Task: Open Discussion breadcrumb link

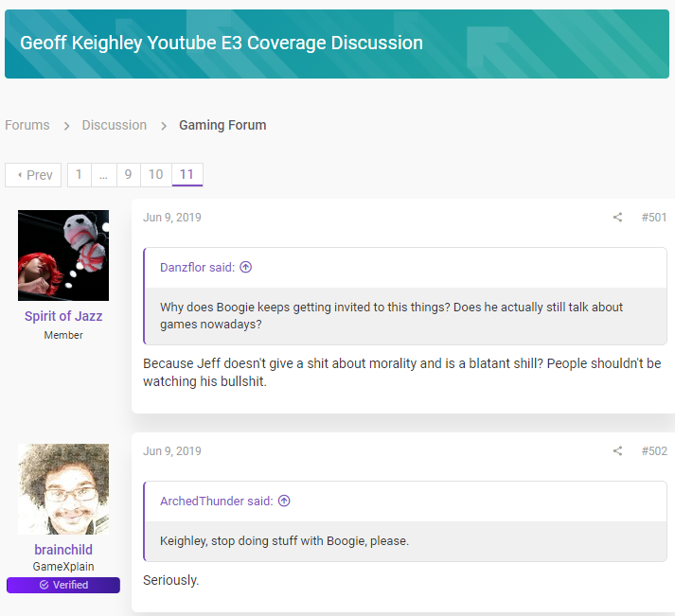Action: click(115, 125)
